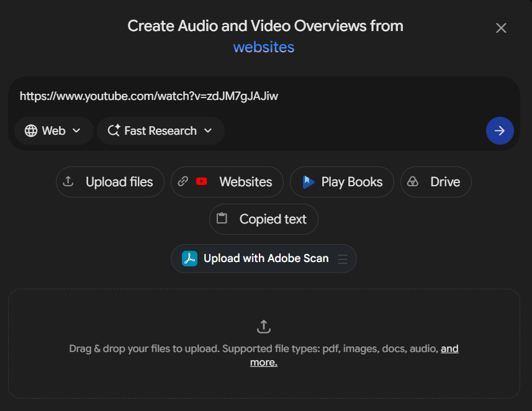Submit the URL with the arrow button
The height and width of the screenshot is (411, 532).
tap(500, 130)
